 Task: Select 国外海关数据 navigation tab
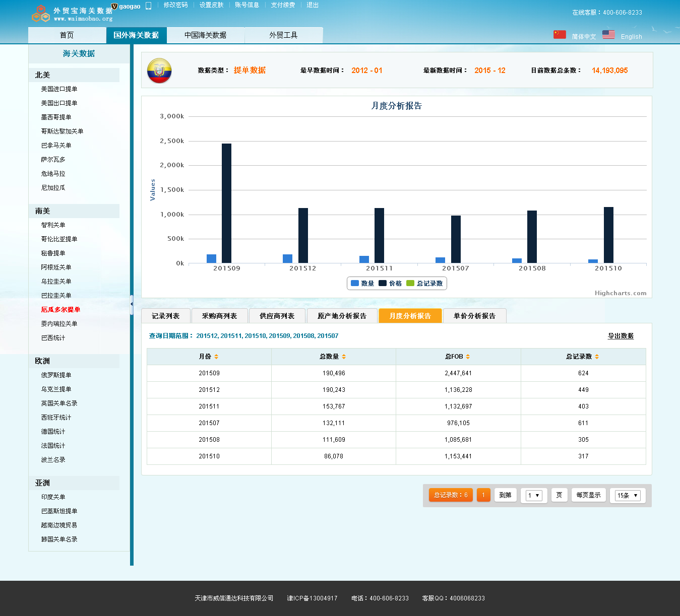pos(136,35)
